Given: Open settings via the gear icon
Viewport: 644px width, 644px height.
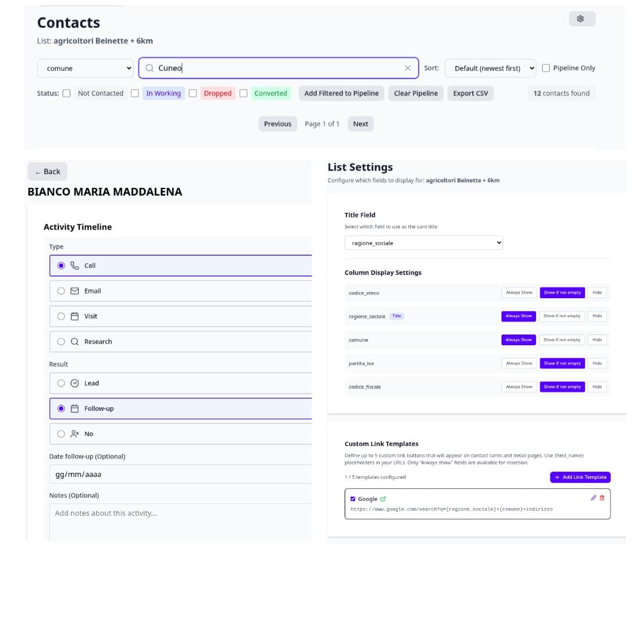Looking at the screenshot, I should (581, 19).
